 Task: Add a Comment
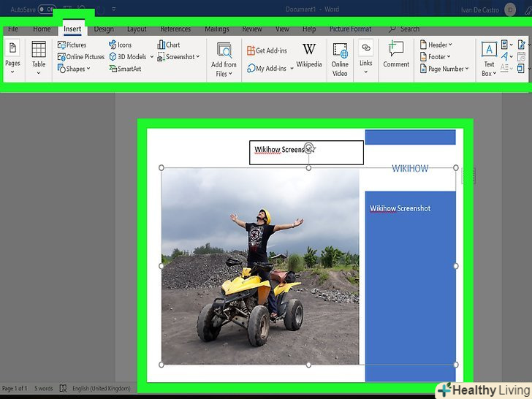[x=396, y=55]
